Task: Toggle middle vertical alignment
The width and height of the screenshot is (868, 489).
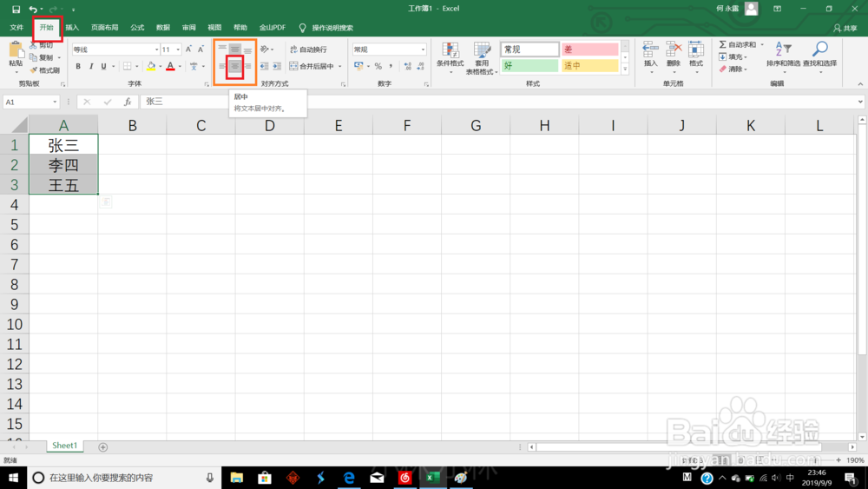Action: pyautogui.click(x=235, y=50)
